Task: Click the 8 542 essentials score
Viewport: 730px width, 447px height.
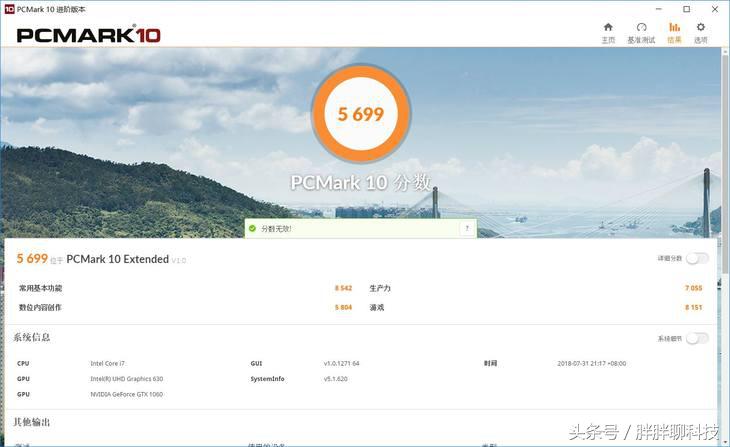Action: click(344, 288)
